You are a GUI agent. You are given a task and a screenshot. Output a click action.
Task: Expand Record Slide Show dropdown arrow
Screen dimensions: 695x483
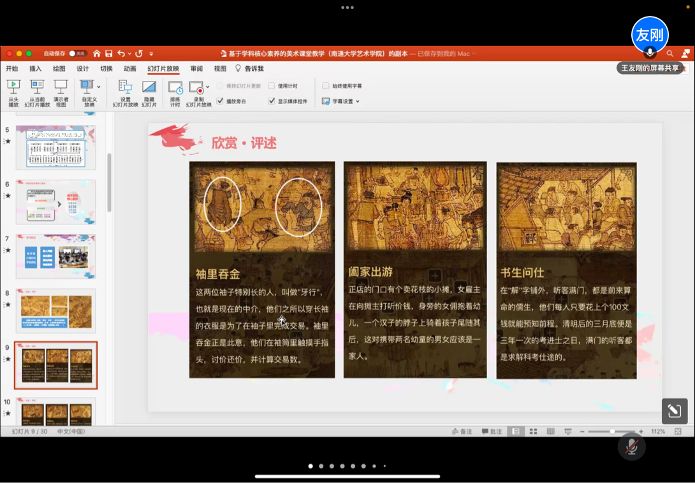pos(207,87)
